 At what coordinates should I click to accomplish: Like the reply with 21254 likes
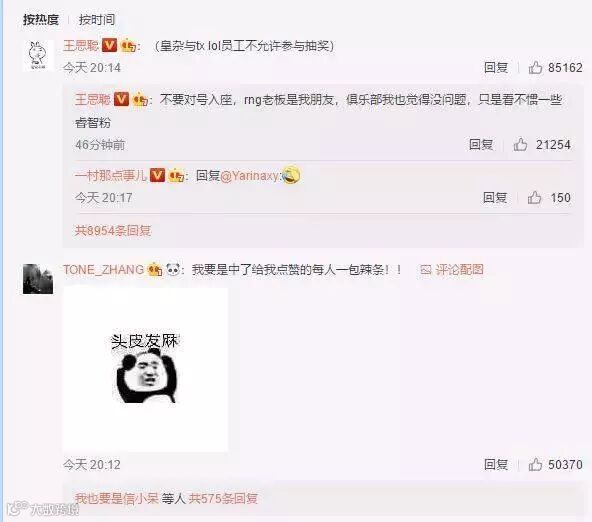pyautogui.click(x=520, y=144)
